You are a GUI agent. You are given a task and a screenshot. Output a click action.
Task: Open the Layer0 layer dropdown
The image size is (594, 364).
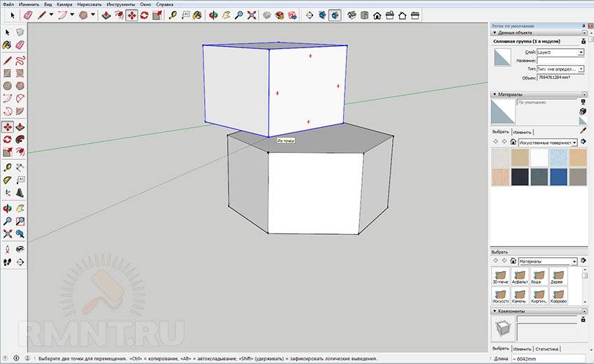(x=580, y=52)
